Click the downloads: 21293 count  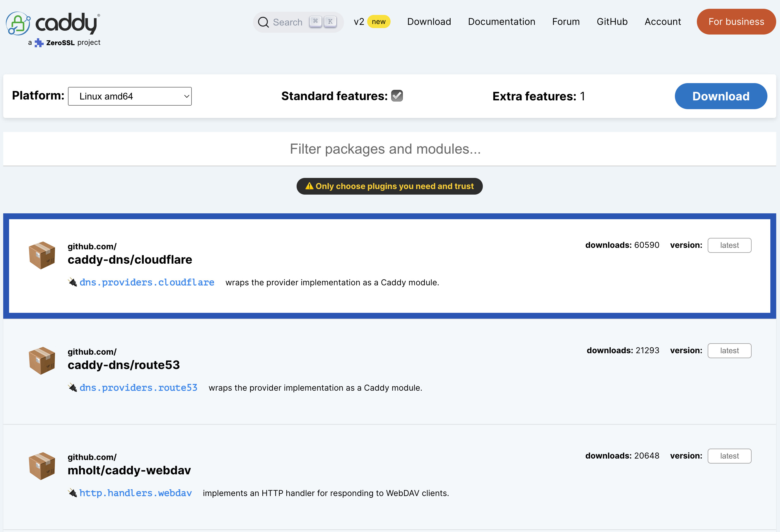623,351
